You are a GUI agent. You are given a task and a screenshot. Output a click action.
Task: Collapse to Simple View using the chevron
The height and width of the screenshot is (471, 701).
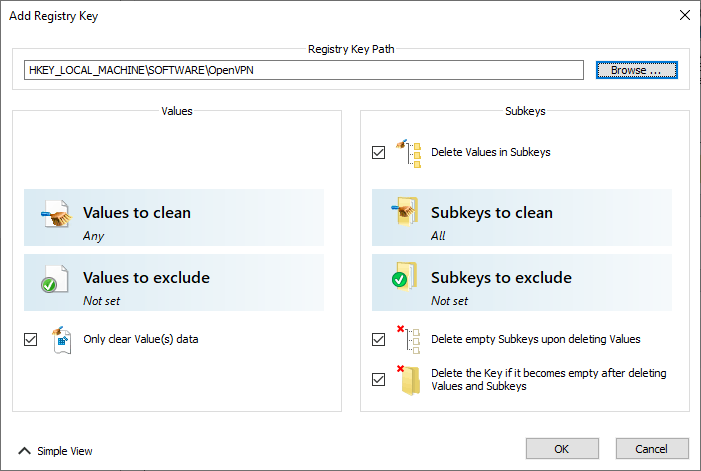click(25, 451)
